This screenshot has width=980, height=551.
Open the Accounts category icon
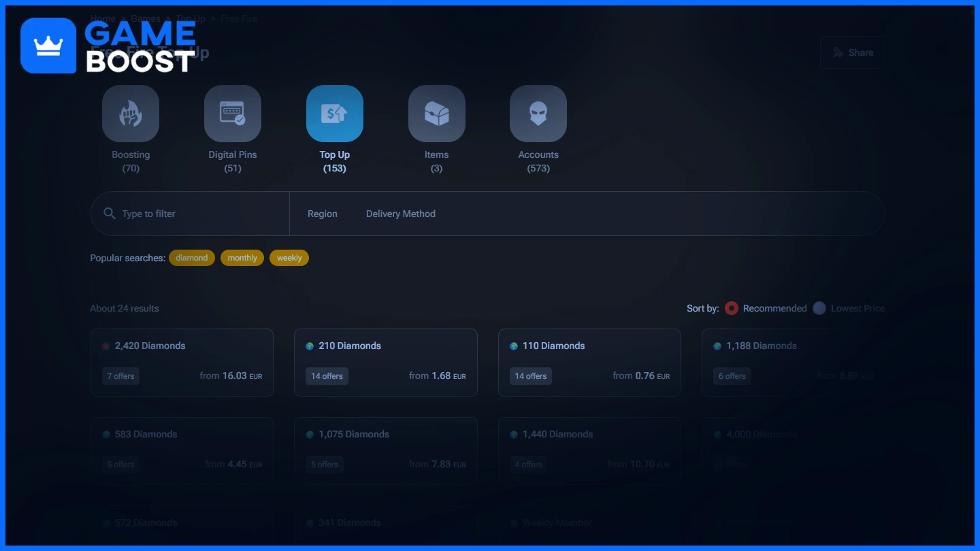pos(538,114)
